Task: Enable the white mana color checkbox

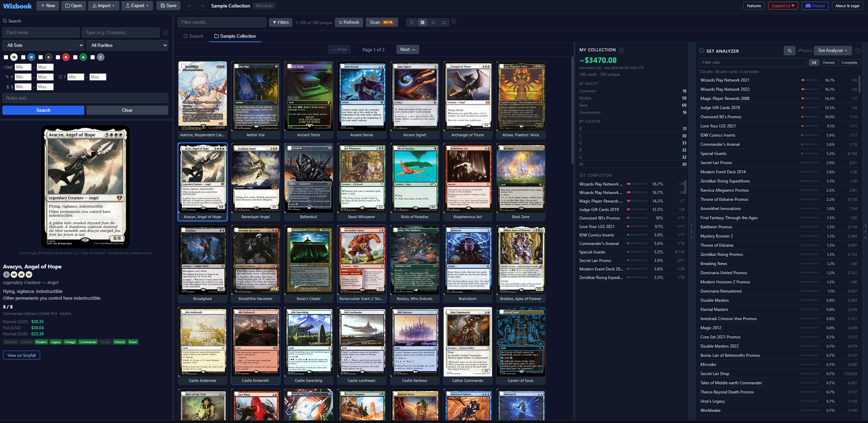Action: (x=6, y=57)
